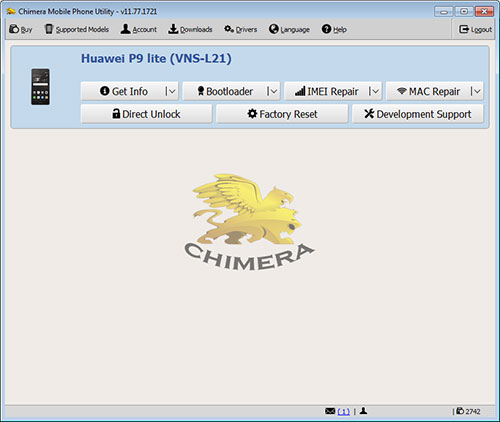The height and width of the screenshot is (422, 500).
Task: Expand the MAC Repair dropdown arrow
Action: (476, 91)
